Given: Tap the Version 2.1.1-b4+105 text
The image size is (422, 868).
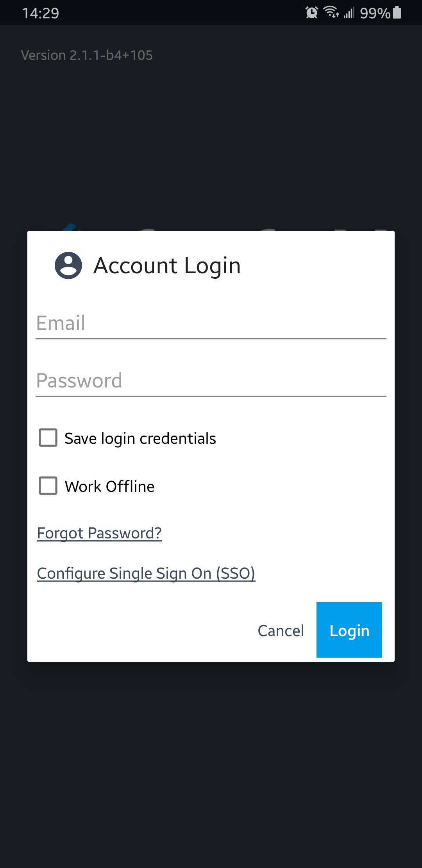Looking at the screenshot, I should pyautogui.click(x=87, y=55).
